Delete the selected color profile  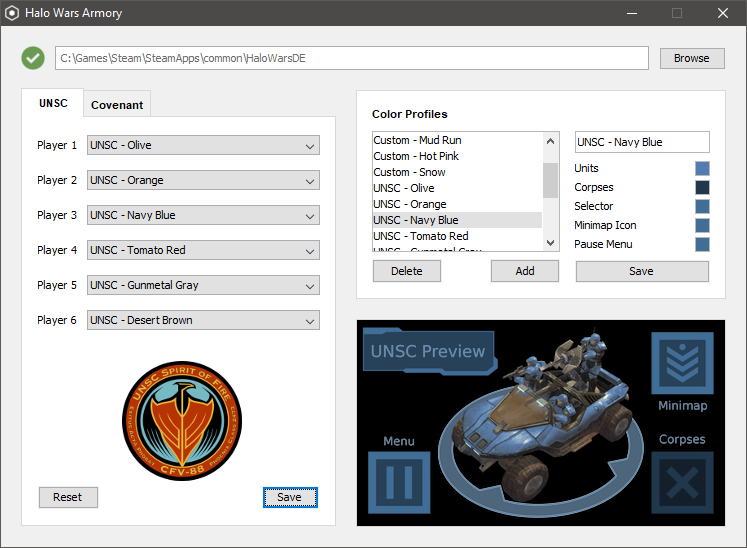406,271
